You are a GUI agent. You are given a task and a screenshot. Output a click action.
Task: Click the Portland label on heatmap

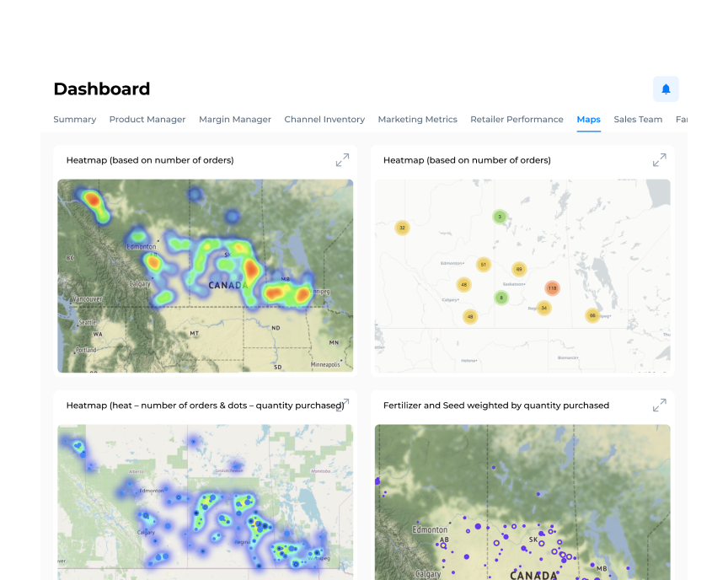click(86, 350)
